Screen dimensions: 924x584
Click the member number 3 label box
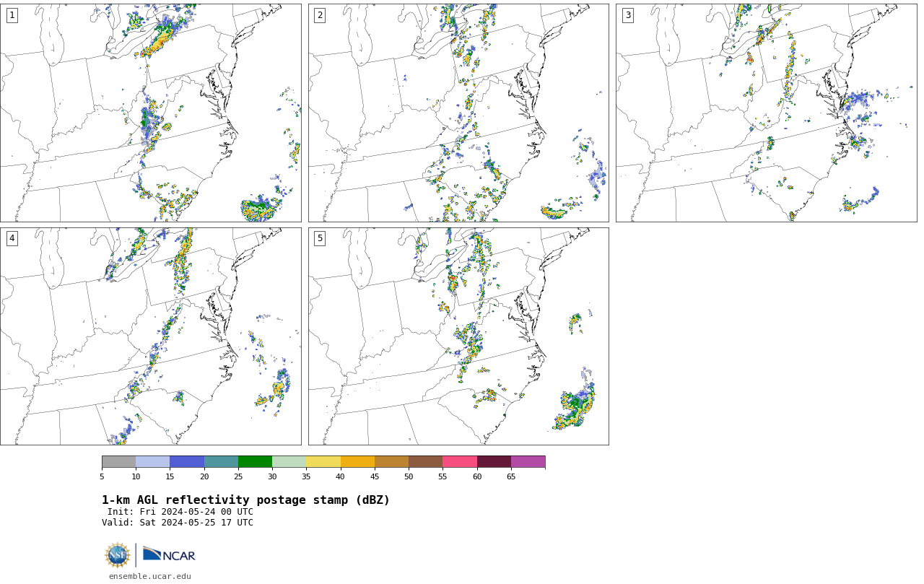pos(627,15)
